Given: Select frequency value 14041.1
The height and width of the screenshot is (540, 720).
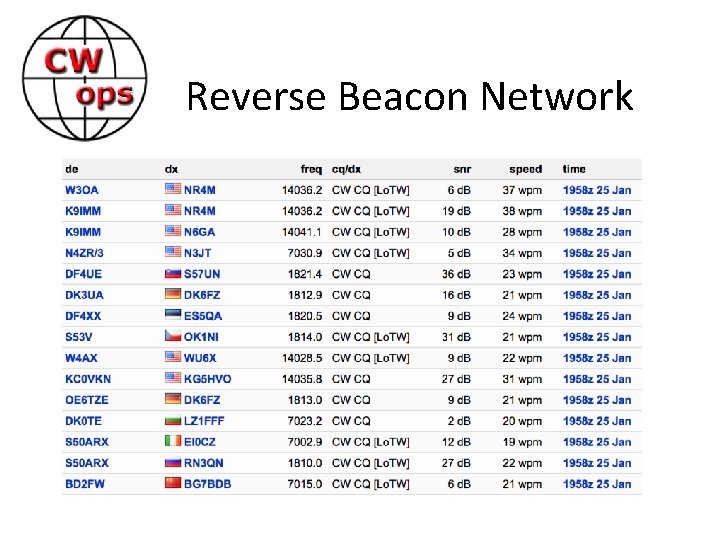Looking at the screenshot, I should [x=302, y=232].
